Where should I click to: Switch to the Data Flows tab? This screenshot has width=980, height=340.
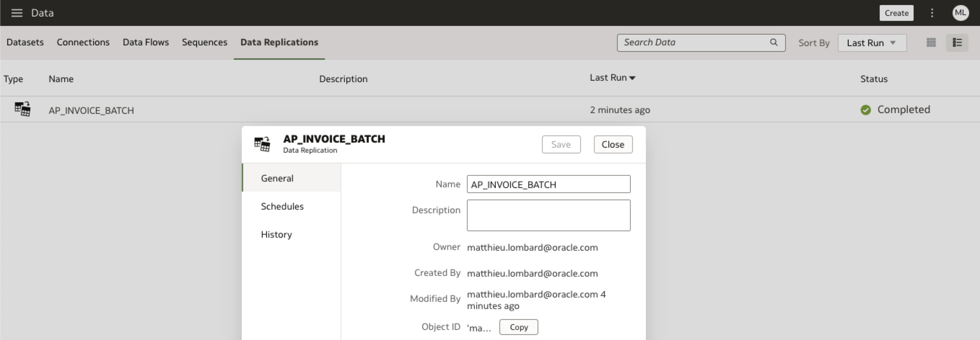click(x=146, y=42)
